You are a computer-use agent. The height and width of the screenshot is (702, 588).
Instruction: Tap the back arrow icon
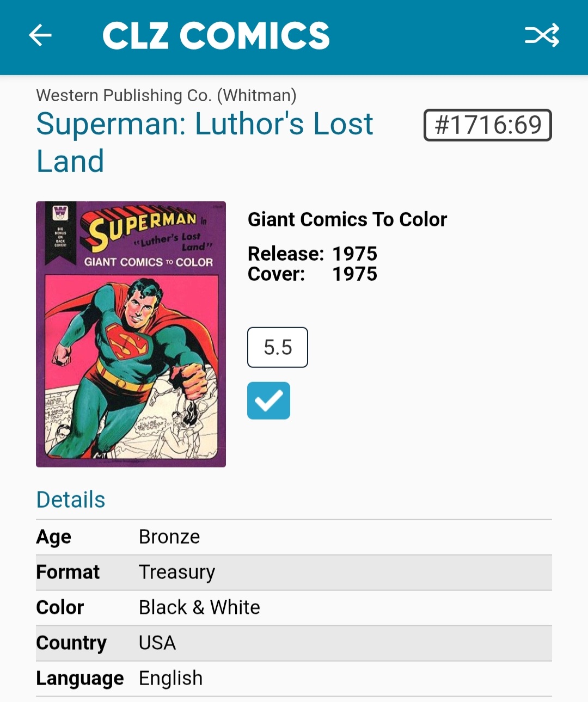(x=40, y=36)
